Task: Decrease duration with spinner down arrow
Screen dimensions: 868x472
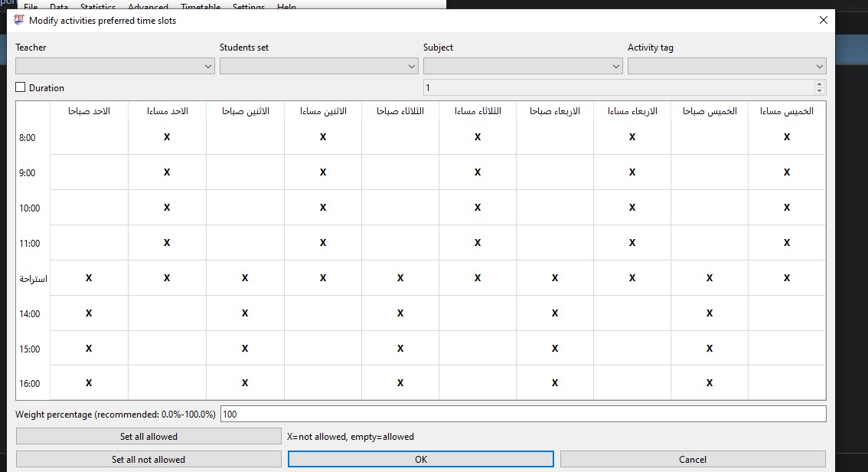Action: pyautogui.click(x=820, y=91)
